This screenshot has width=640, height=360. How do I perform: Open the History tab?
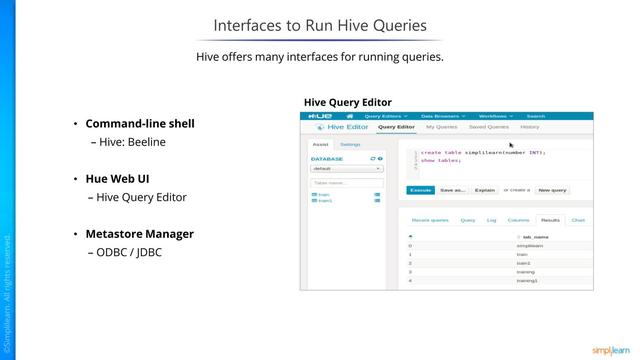[x=530, y=127]
